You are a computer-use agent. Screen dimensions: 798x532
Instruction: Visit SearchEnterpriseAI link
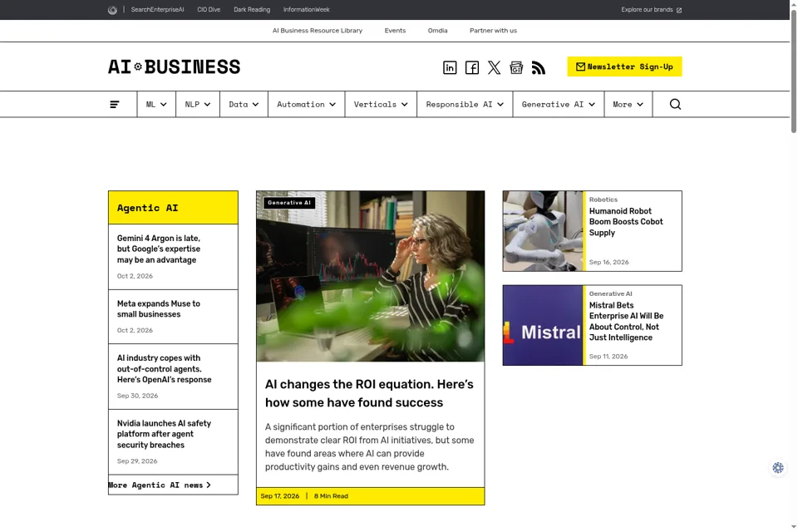point(157,10)
